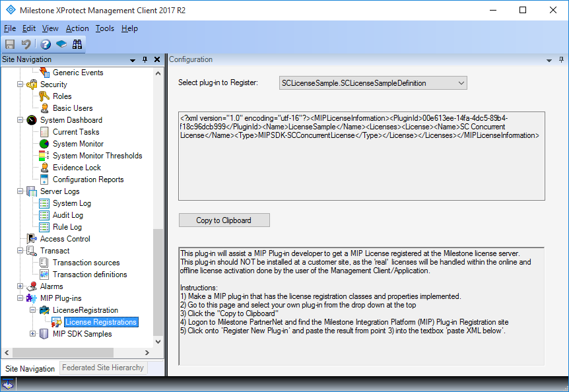The image size is (569, 392).
Task: Open Help via question mark icon
Action: pyautogui.click(x=46, y=44)
